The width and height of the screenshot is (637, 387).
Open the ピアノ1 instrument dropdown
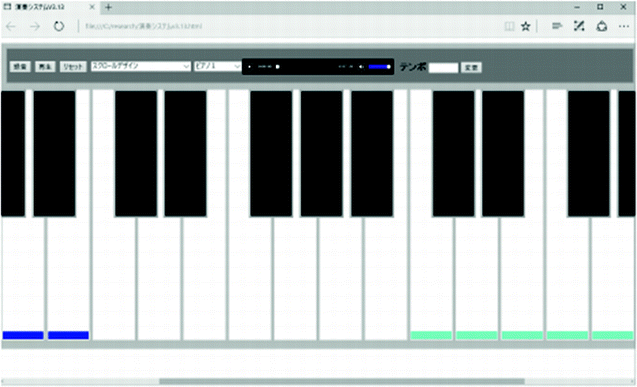pyautogui.click(x=218, y=66)
